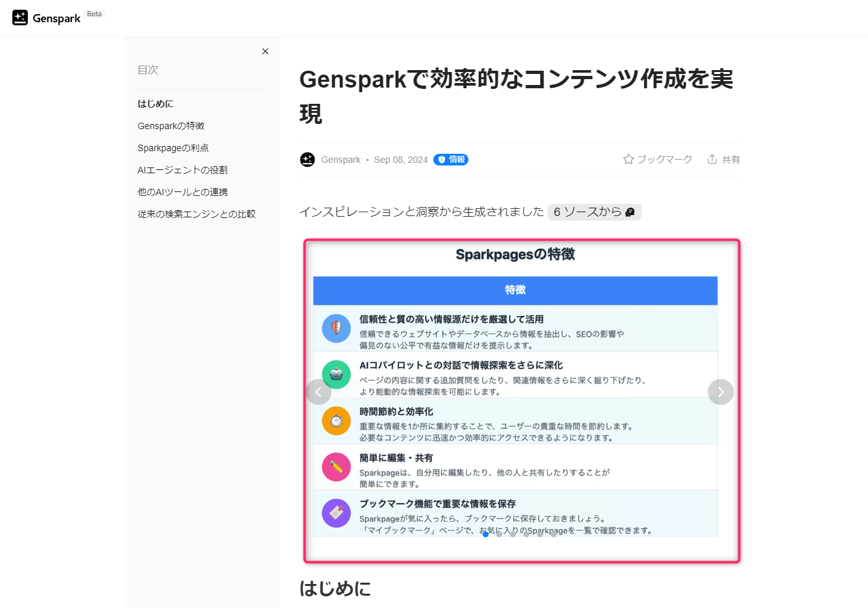Select the fourth carousel dot
This screenshot has width=868, height=608.
coord(526,534)
